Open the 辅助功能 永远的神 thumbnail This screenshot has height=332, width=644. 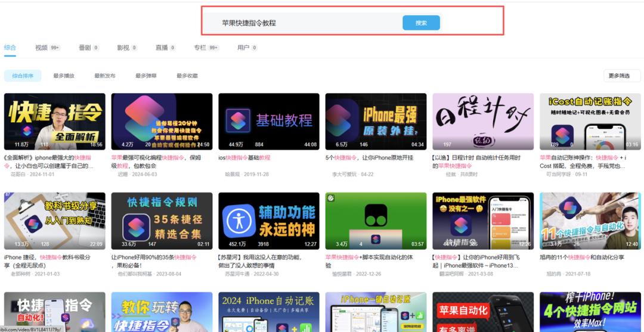click(x=269, y=221)
